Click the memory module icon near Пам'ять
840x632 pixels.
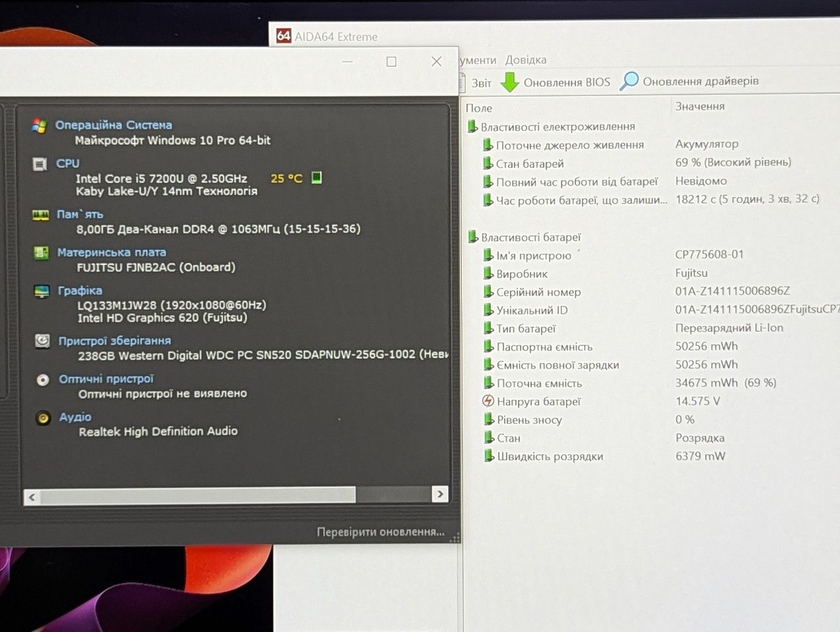point(41,215)
